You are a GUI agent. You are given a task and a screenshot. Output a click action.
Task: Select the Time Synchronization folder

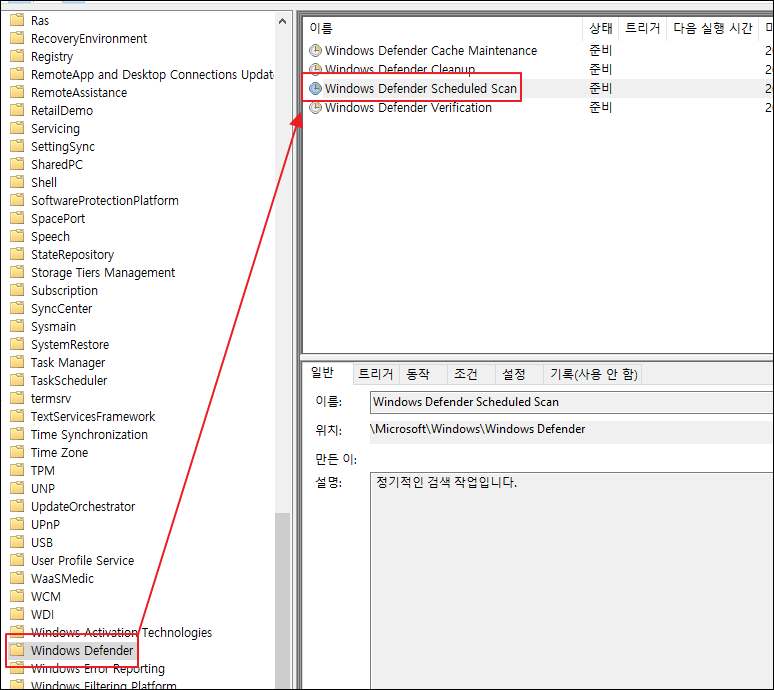pos(89,434)
